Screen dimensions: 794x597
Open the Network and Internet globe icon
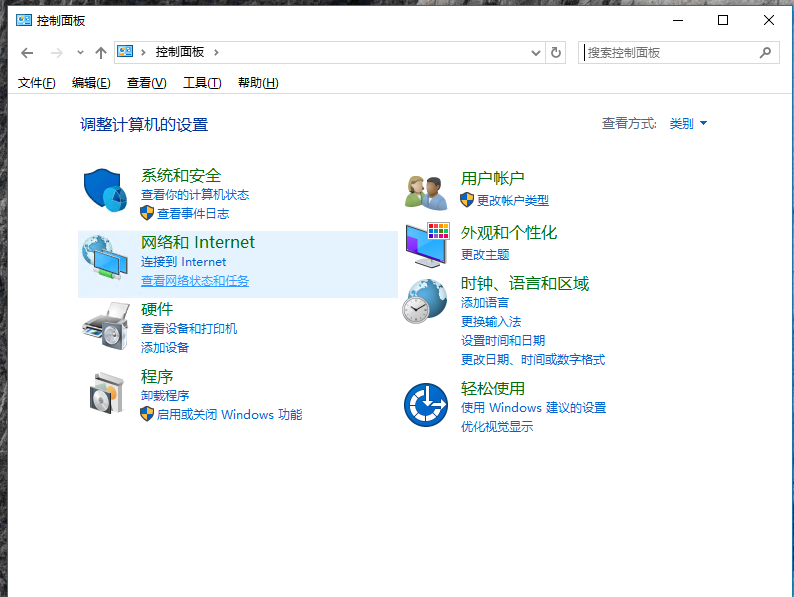105,257
